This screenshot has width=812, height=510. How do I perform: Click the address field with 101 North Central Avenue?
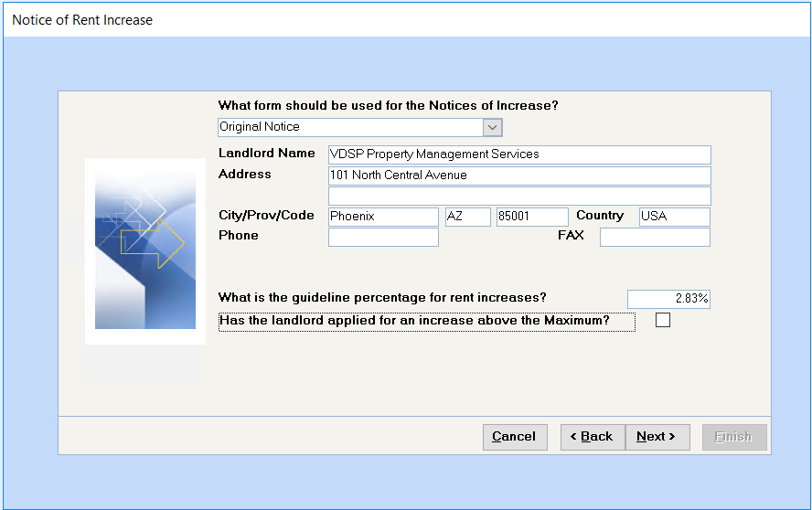click(x=519, y=175)
